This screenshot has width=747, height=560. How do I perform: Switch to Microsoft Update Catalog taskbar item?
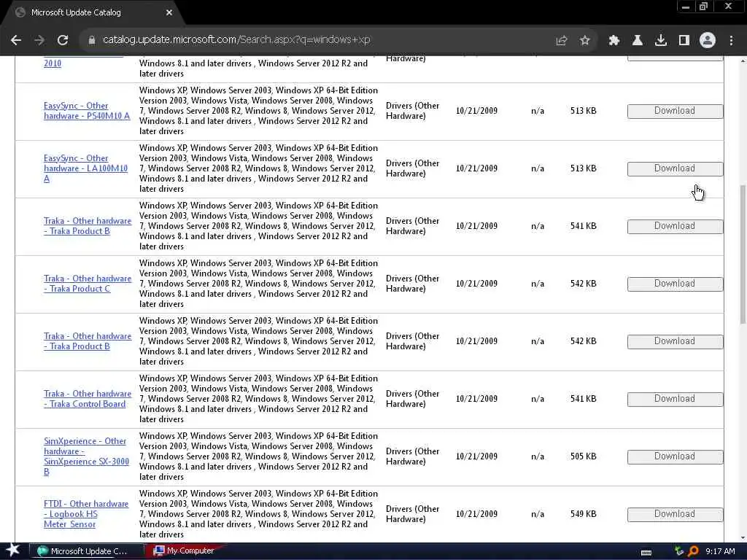(87, 551)
